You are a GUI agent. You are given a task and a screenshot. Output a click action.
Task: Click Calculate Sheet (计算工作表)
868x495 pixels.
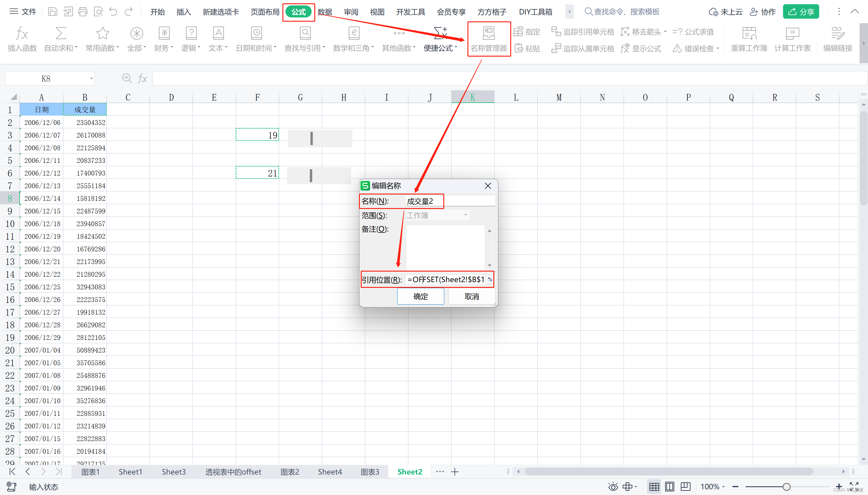(792, 39)
